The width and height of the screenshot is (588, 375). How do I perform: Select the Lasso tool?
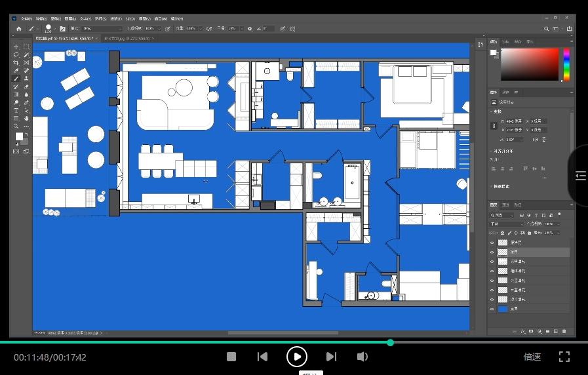pos(16,55)
